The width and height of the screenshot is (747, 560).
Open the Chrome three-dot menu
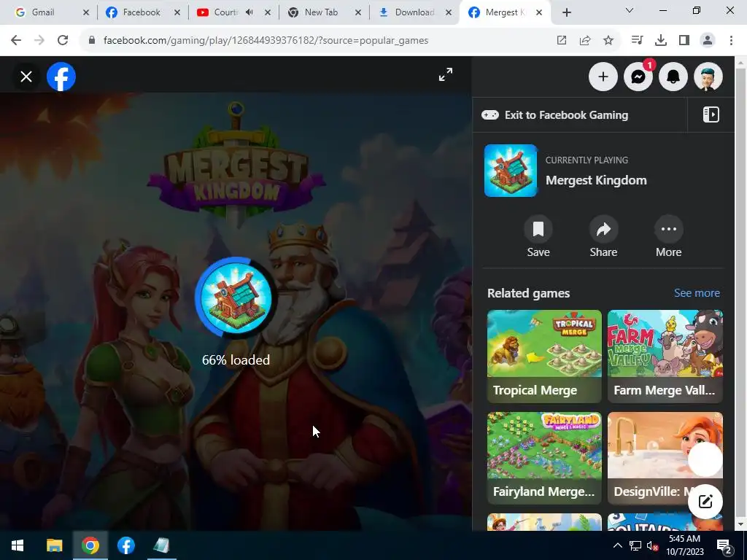[731, 41]
